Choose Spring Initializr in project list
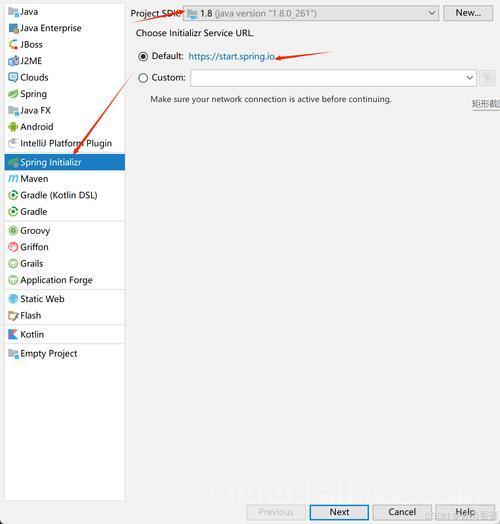The image size is (500, 524). click(65, 162)
